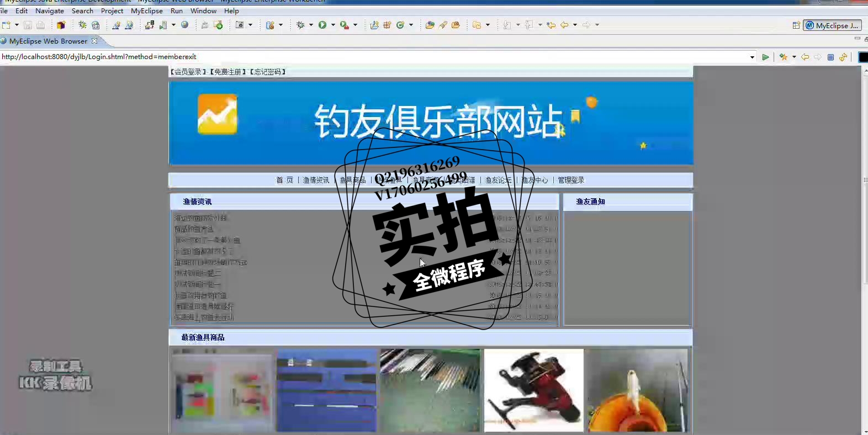Click 渔友中心 in site navigation

[x=534, y=180]
